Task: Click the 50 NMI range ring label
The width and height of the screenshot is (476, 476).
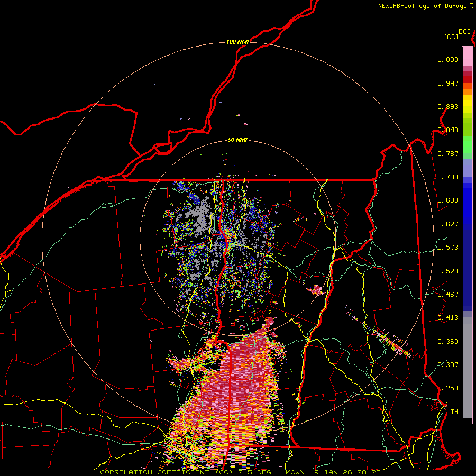Action: [237, 140]
